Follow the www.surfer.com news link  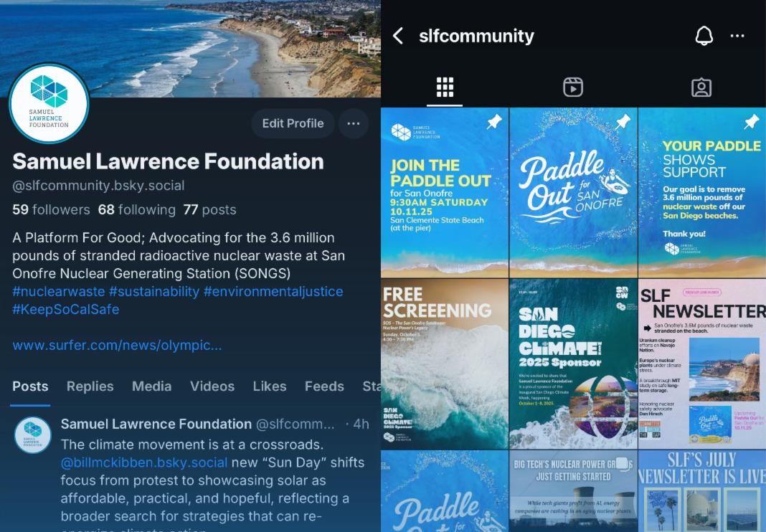[x=117, y=346]
